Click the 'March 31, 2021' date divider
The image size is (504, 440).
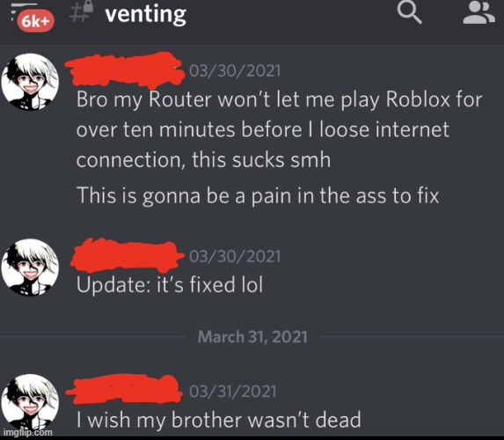[252, 337]
